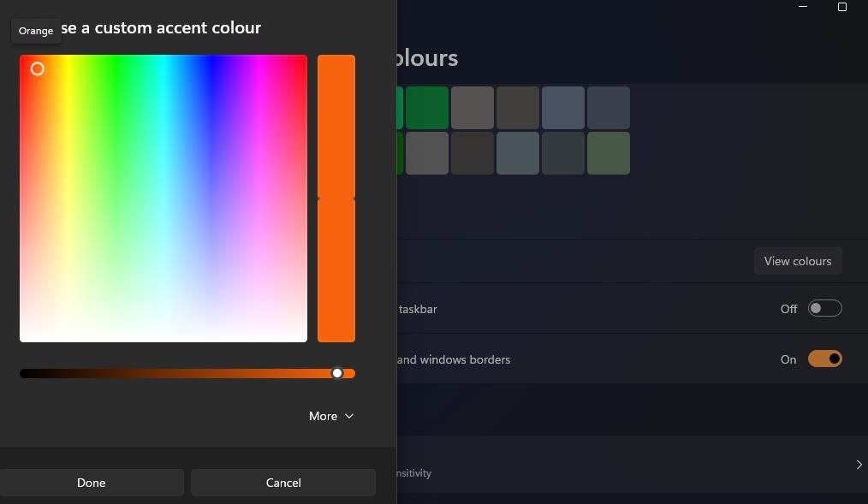868x504 pixels.
Task: Select the steel blue-grey swatch in the bottom row
Action: pyautogui.click(x=518, y=152)
